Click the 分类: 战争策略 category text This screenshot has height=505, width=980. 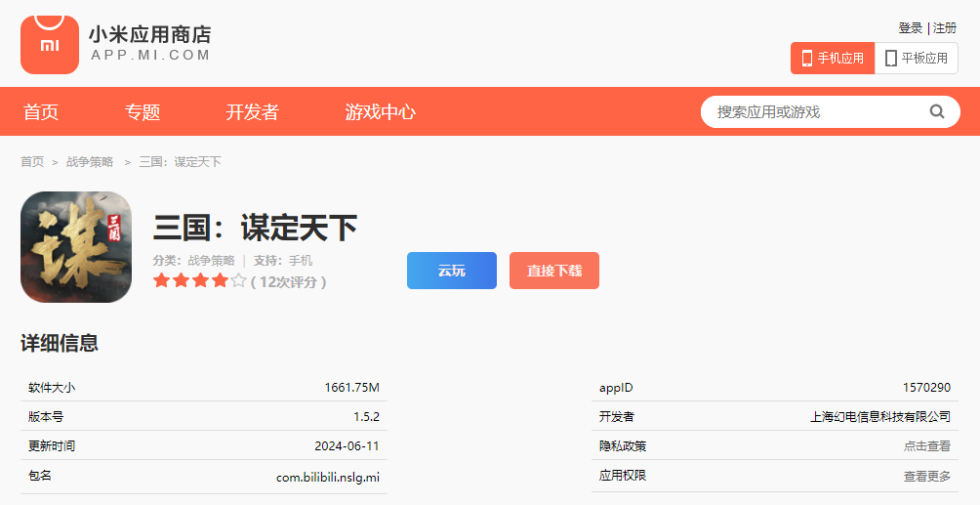[193, 261]
